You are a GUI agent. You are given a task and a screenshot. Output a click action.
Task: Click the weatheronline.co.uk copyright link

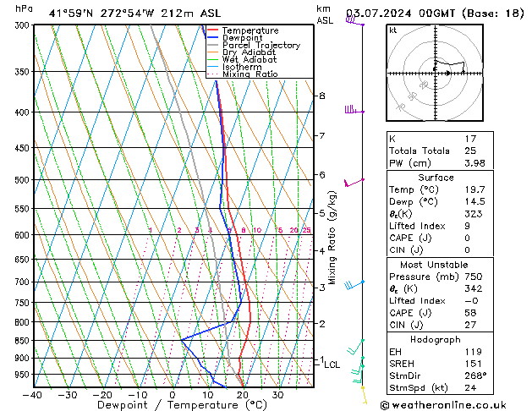point(443,405)
